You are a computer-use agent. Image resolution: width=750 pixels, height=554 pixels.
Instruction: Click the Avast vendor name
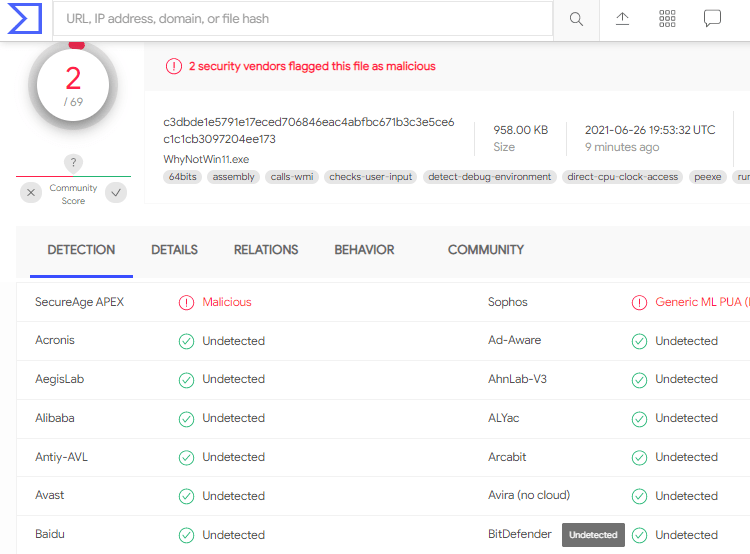[x=49, y=495]
